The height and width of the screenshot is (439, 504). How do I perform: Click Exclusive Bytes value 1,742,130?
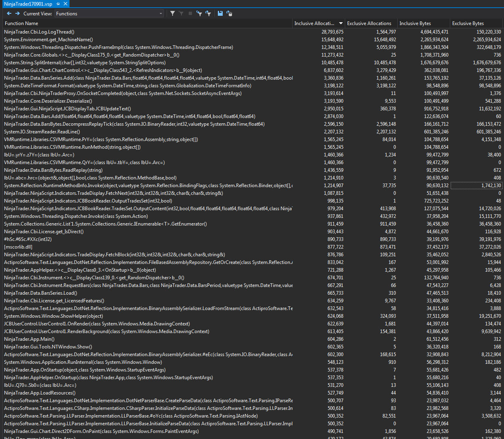coord(491,186)
